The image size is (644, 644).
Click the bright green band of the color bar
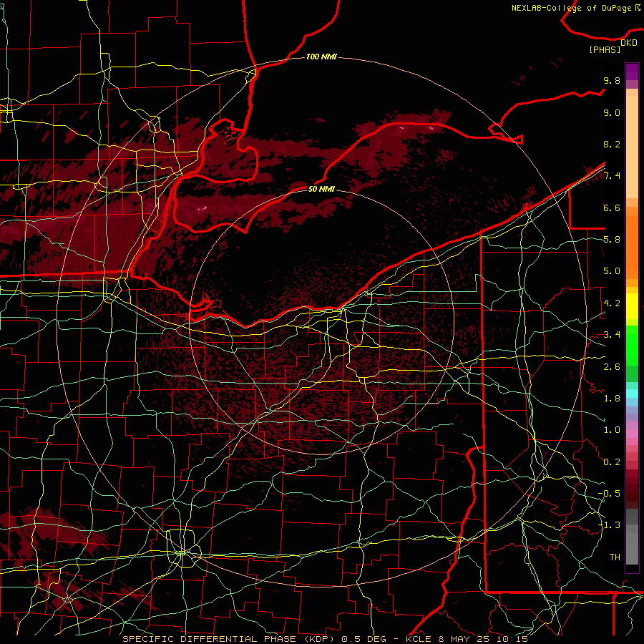click(632, 345)
